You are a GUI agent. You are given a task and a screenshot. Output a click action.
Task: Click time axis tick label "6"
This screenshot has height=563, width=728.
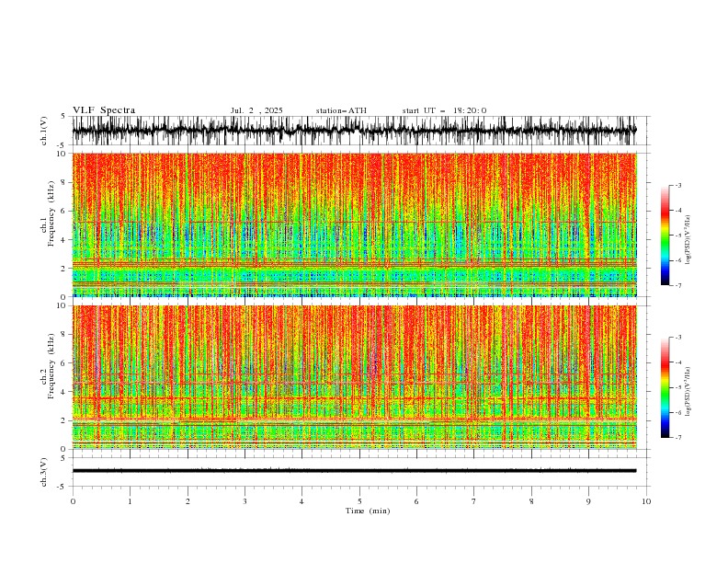(416, 501)
